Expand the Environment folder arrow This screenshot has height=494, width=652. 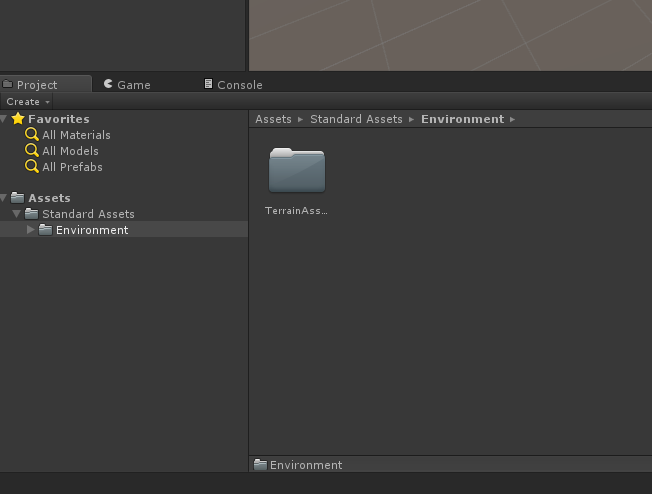click(30, 230)
